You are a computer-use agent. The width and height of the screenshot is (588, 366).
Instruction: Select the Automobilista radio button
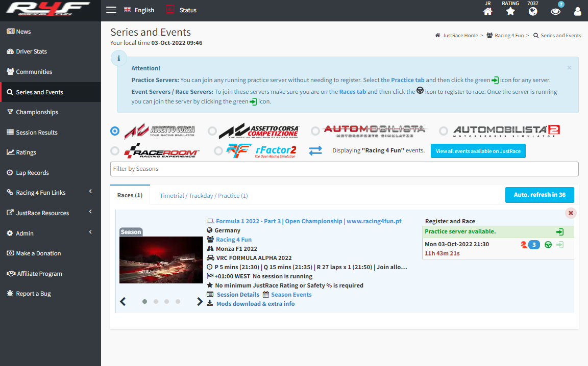pos(315,130)
